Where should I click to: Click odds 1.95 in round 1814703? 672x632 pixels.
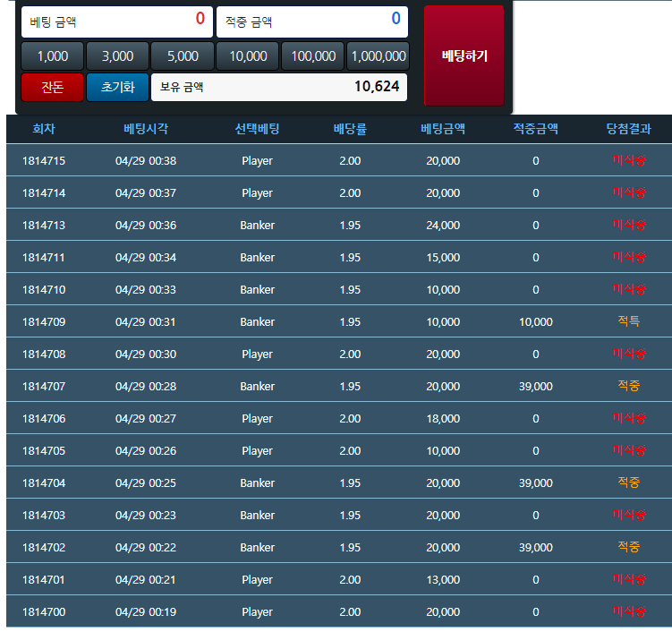pyautogui.click(x=350, y=515)
